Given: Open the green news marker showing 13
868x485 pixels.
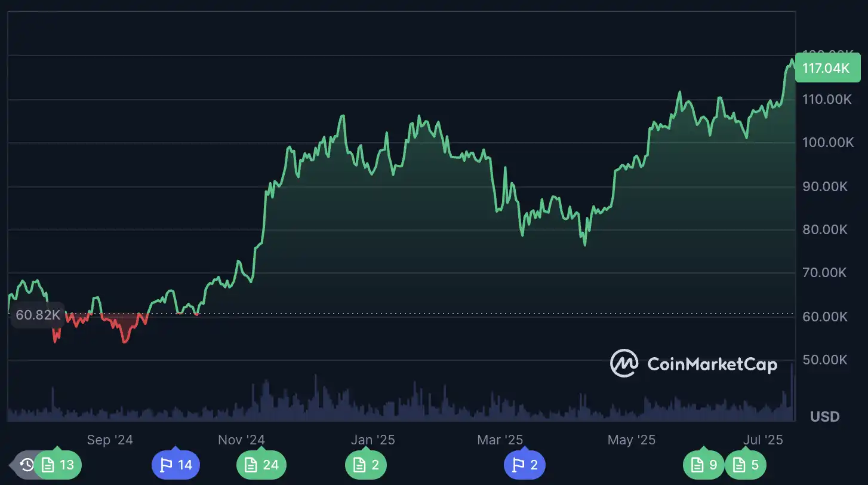Looking at the screenshot, I should tap(59, 465).
